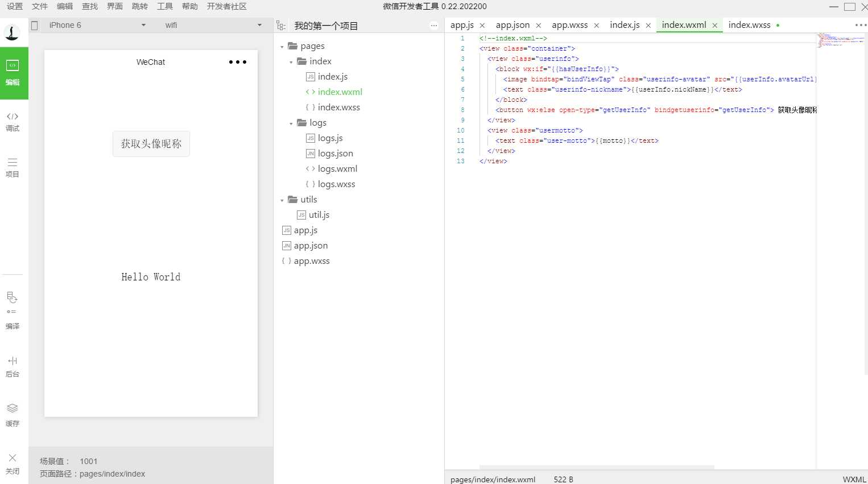Click the horizontal scrollbar under the code editor

coord(597,468)
